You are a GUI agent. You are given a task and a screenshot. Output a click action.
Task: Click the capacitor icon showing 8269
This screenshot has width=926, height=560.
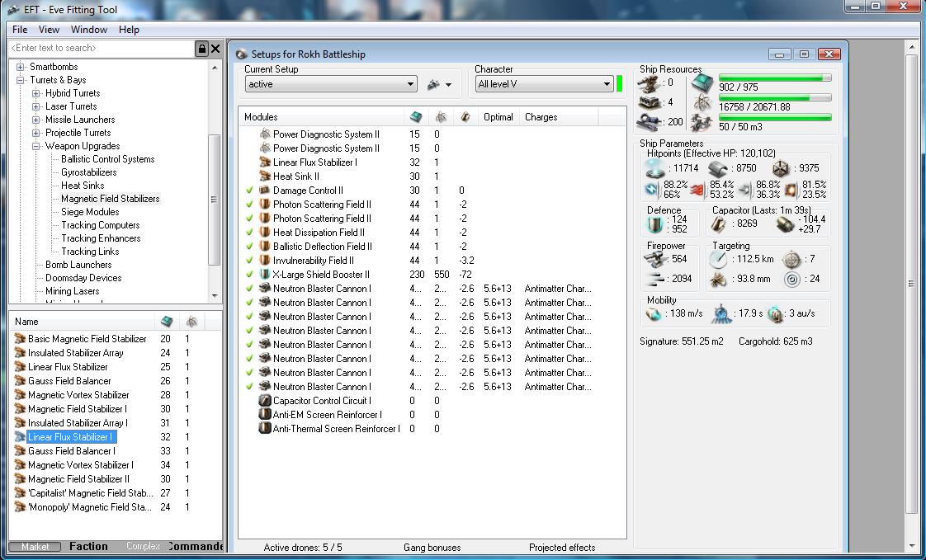tap(719, 224)
